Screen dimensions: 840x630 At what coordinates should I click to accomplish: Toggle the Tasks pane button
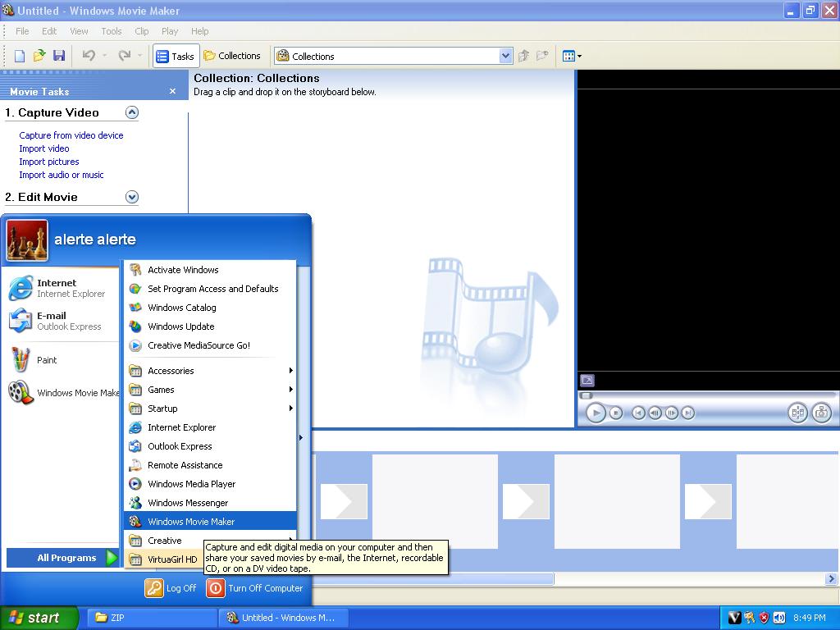[176, 56]
